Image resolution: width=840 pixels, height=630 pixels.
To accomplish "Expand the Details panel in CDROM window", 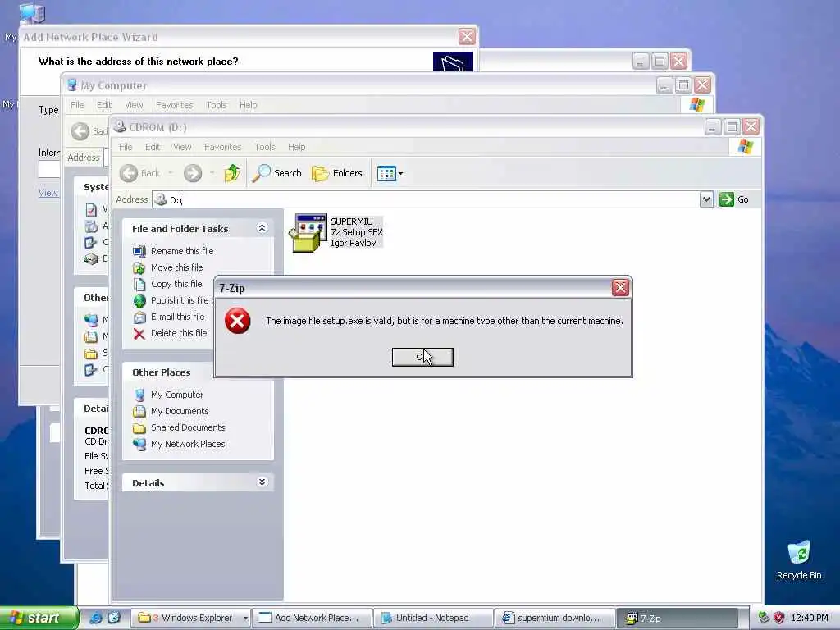I will point(262,482).
